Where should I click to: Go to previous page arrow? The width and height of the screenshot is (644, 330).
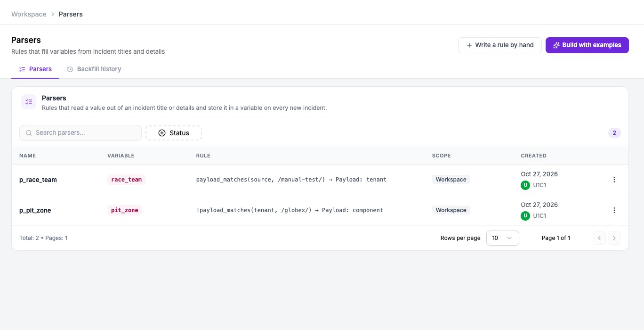pos(599,238)
